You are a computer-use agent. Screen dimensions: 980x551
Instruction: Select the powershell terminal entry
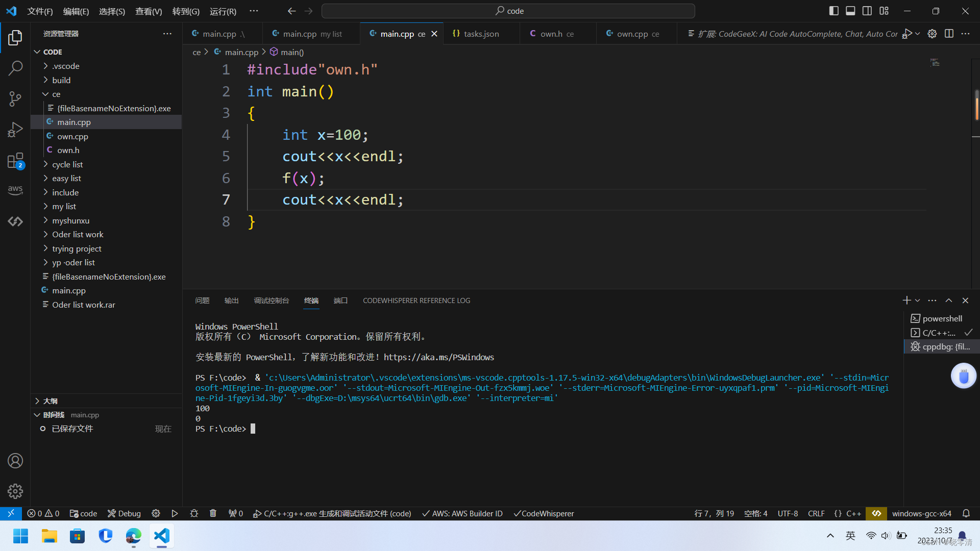[941, 318]
